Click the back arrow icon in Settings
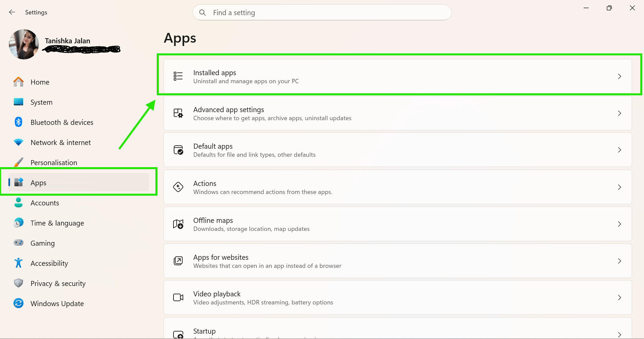The width and height of the screenshot is (644, 339). (x=12, y=12)
